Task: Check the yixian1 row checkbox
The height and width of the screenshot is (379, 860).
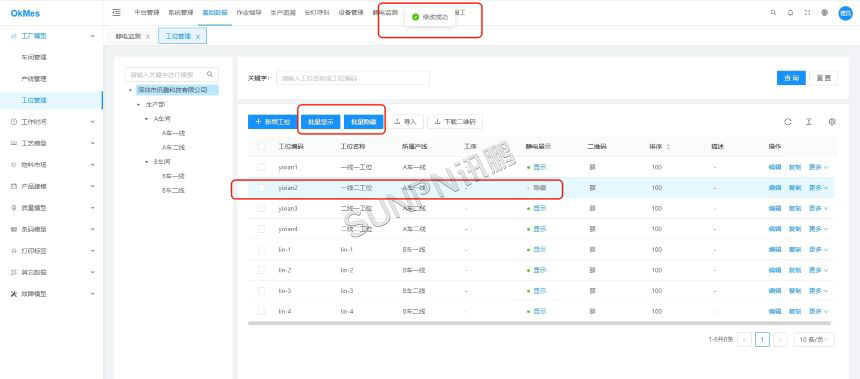Action: tap(261, 166)
